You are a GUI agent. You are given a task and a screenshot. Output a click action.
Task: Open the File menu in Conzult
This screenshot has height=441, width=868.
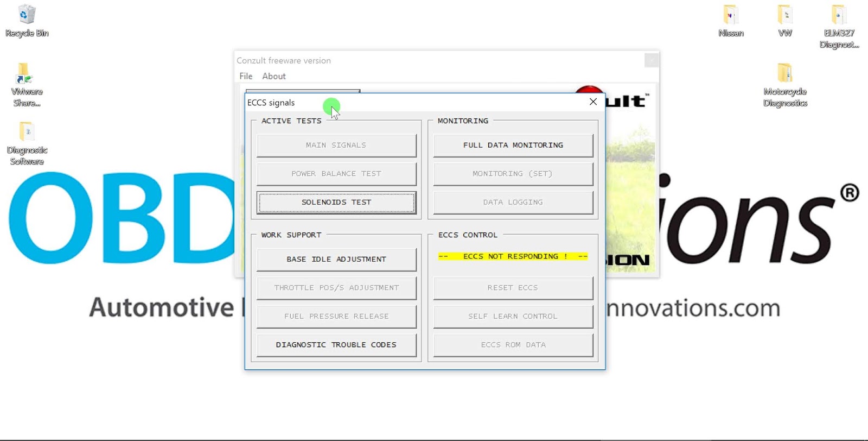tap(246, 76)
